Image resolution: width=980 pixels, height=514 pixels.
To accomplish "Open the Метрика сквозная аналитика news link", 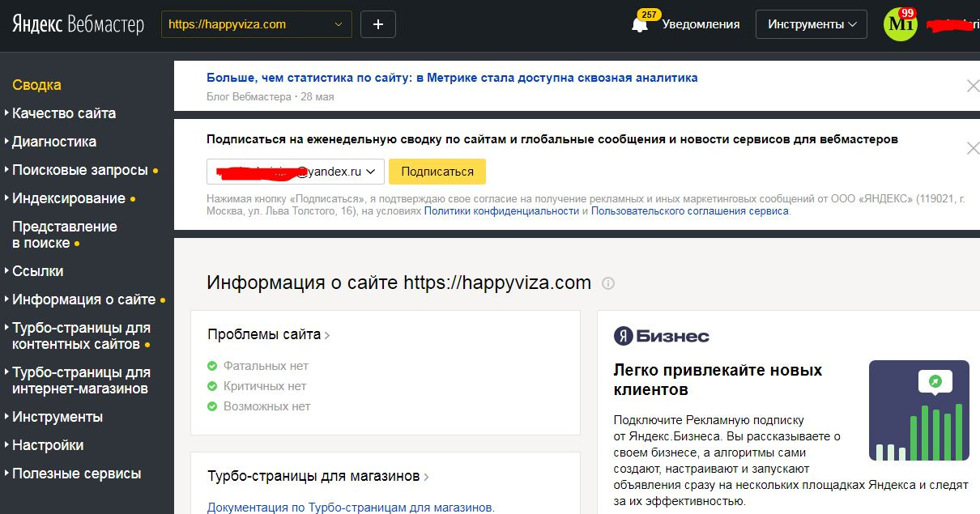I will click(452, 78).
